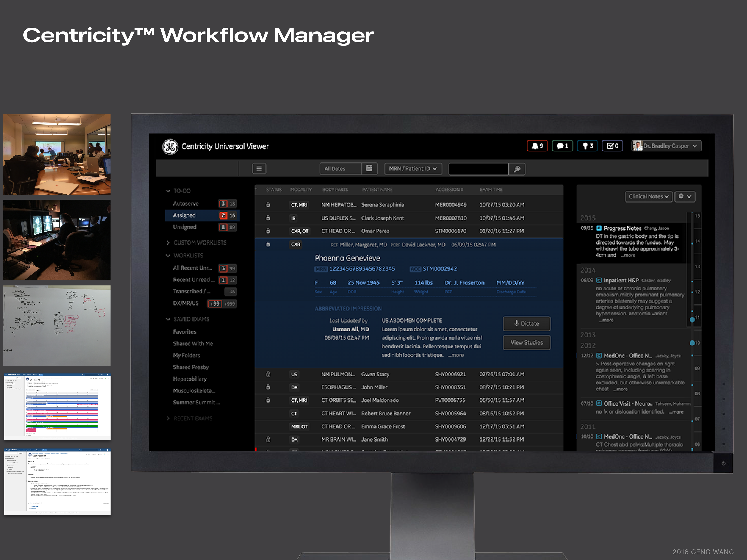Click the Dr. Bradley Casper avatar photo
This screenshot has width=747, height=560.
[x=637, y=146]
